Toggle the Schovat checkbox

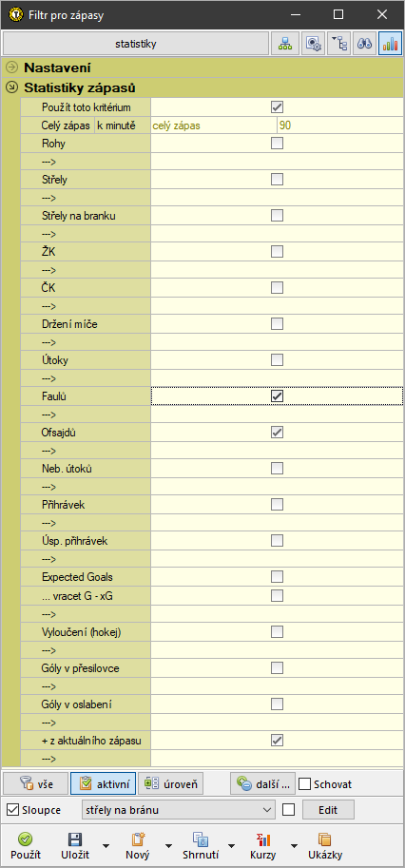304,784
